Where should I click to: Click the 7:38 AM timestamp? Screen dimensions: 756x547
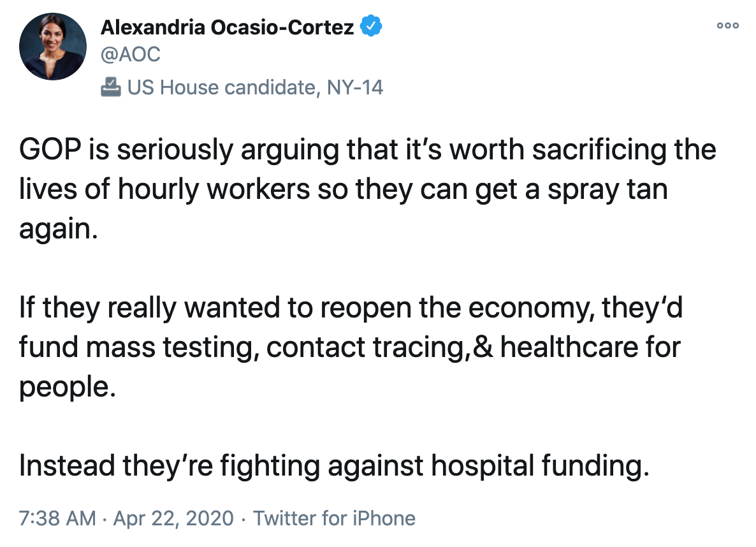point(58,518)
